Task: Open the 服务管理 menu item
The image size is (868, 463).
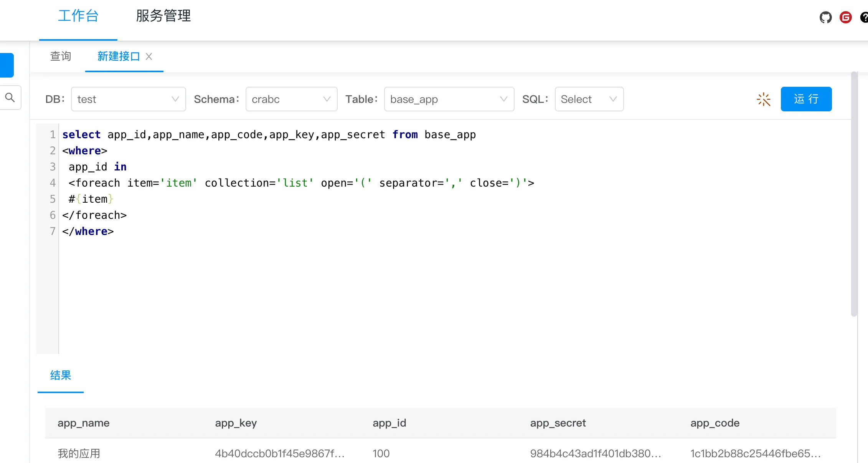Action: 162,16
